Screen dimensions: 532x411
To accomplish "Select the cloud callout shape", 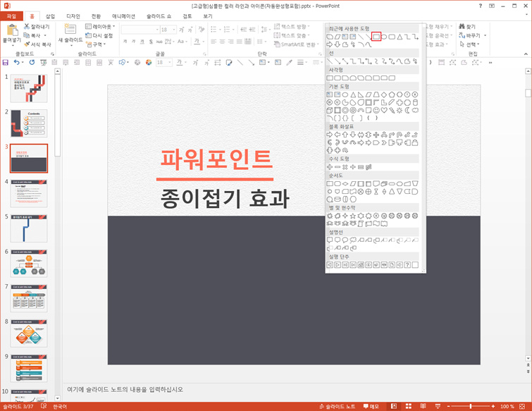I will click(353, 240).
